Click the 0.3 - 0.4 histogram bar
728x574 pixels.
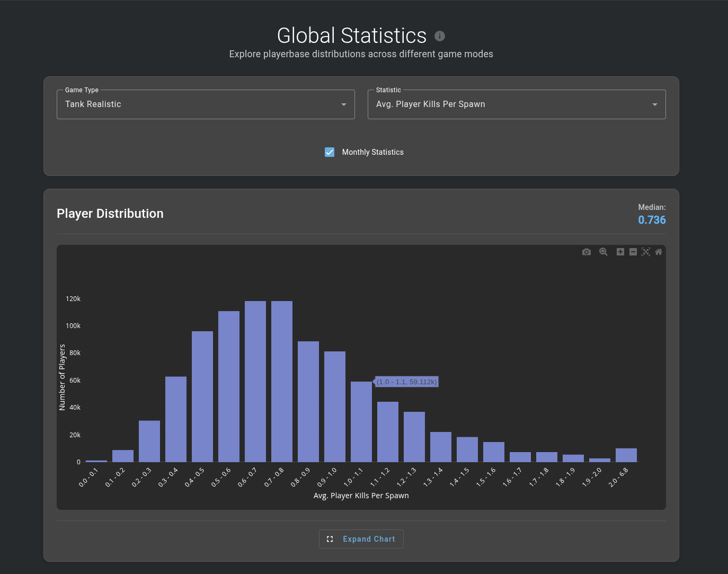tap(176, 419)
